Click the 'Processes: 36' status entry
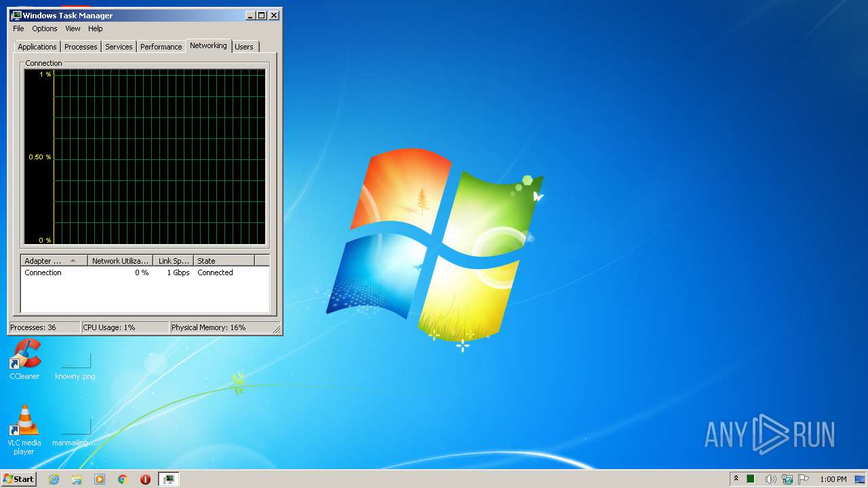The width and height of the screenshot is (868, 488). click(45, 327)
